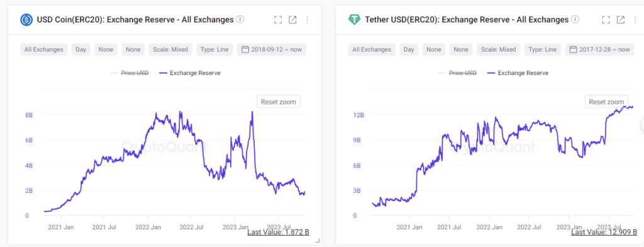Screen dimensions: 644x247
Task: Change Scale: Mixed on USD Coin chart
Action: coord(170,49)
